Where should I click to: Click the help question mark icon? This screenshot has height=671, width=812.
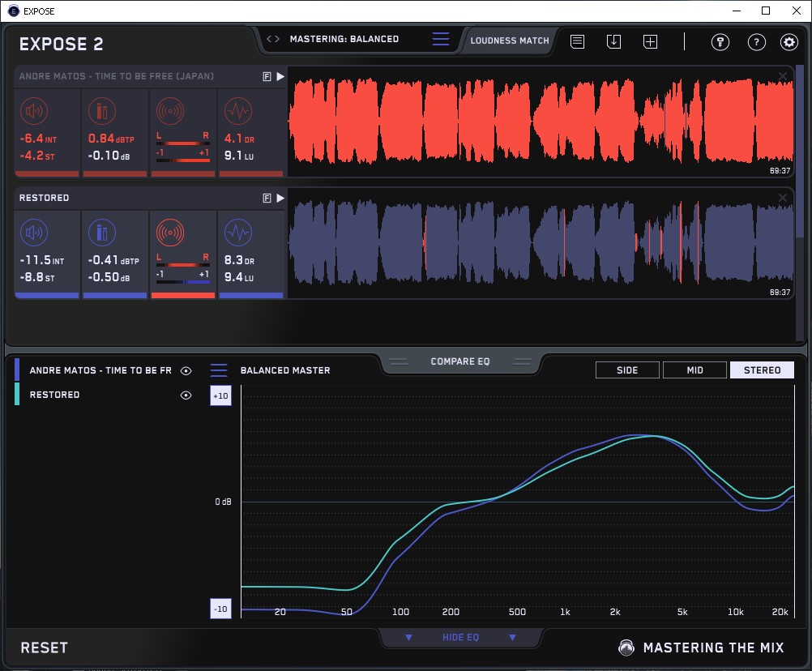tap(756, 42)
